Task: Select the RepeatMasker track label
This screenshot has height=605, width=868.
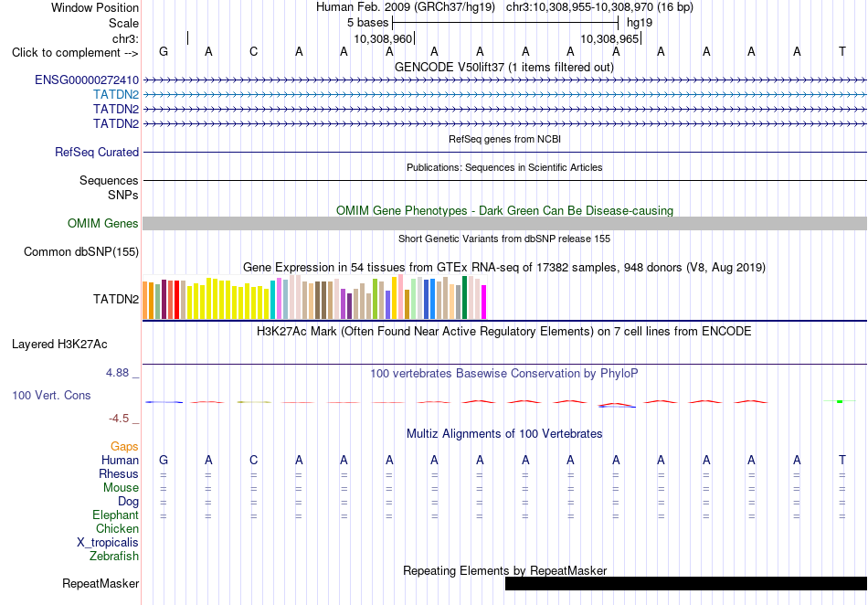Action: point(101,583)
